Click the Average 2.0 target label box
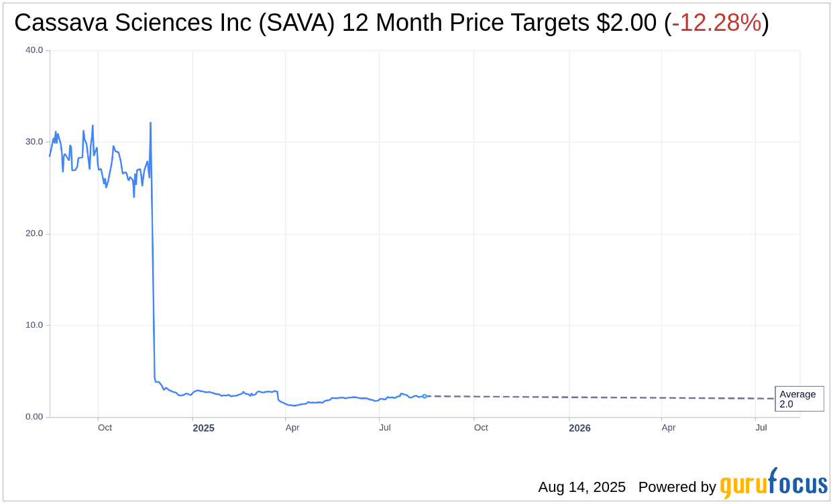 click(799, 399)
